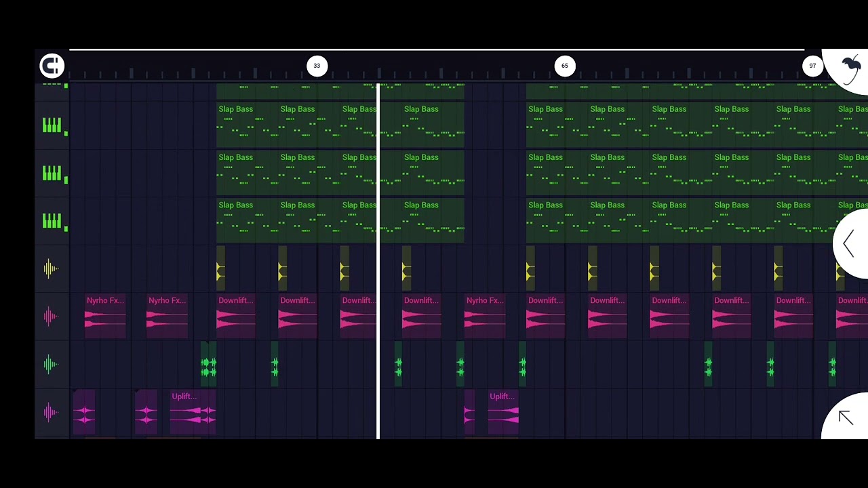Select the leftmost small pink clip in Uplift track
This screenshot has height=488, width=868.
[84, 412]
